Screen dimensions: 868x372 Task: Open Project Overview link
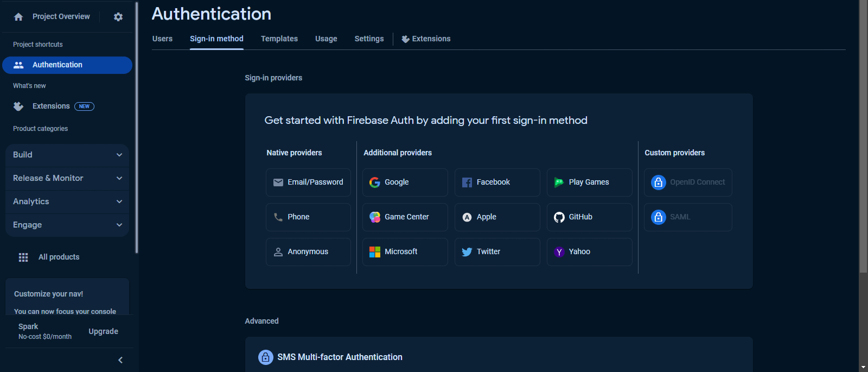coord(61,16)
